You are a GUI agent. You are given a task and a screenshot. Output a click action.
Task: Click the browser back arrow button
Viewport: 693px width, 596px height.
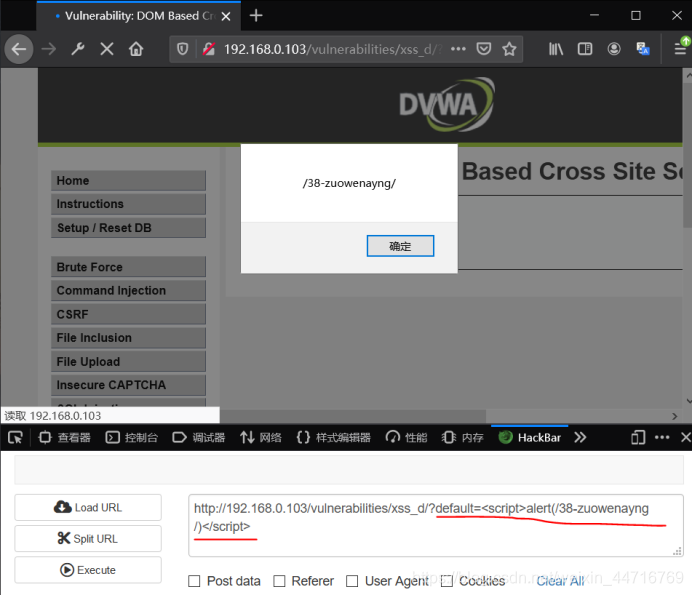19,49
